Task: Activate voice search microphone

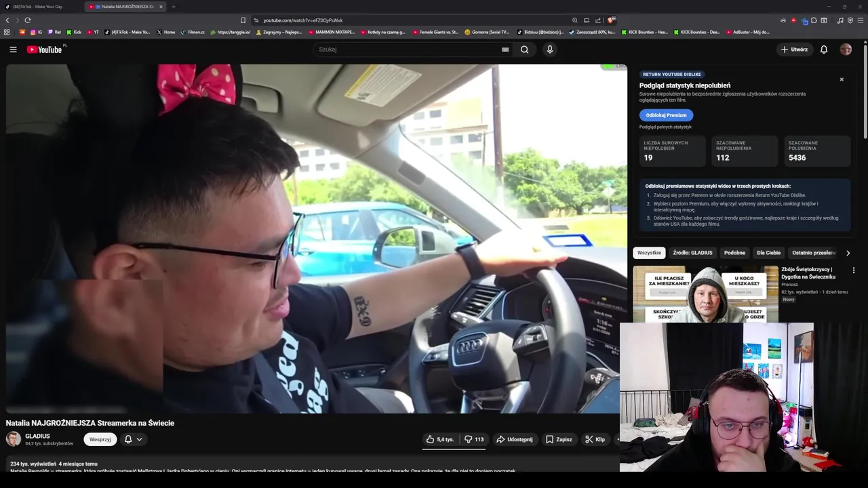Action: (x=550, y=49)
